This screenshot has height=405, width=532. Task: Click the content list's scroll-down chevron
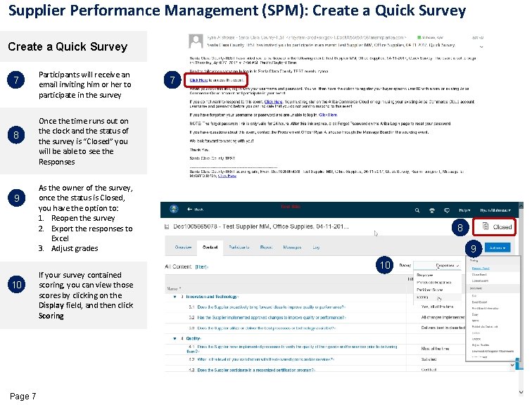tap(512, 365)
